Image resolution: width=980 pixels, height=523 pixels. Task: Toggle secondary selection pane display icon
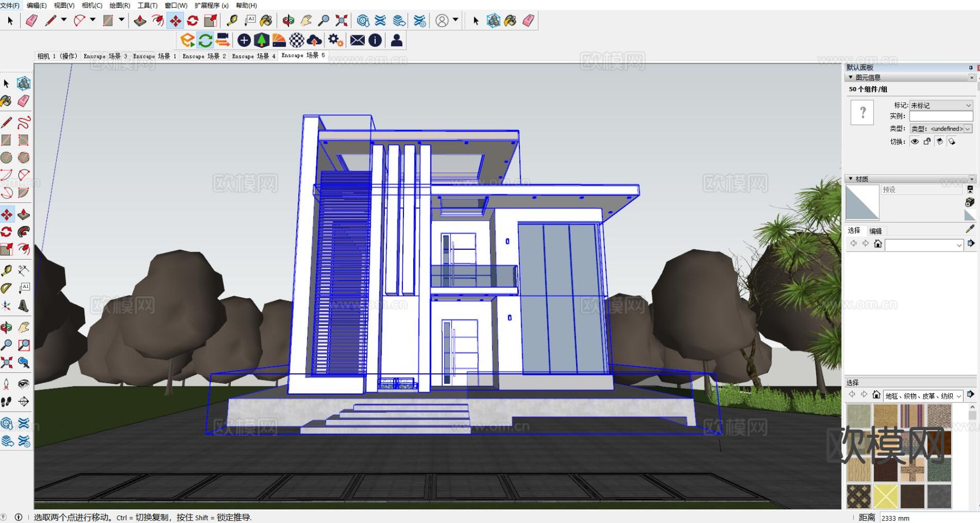coord(970,189)
